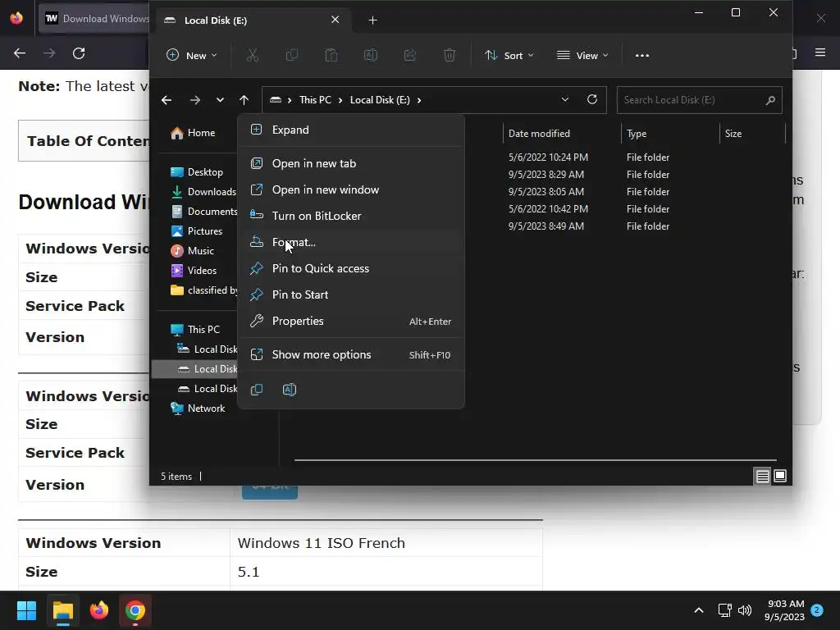Image resolution: width=840 pixels, height=630 pixels.
Task: Click the Paste icon in Explorer toolbar
Action: [x=331, y=55]
